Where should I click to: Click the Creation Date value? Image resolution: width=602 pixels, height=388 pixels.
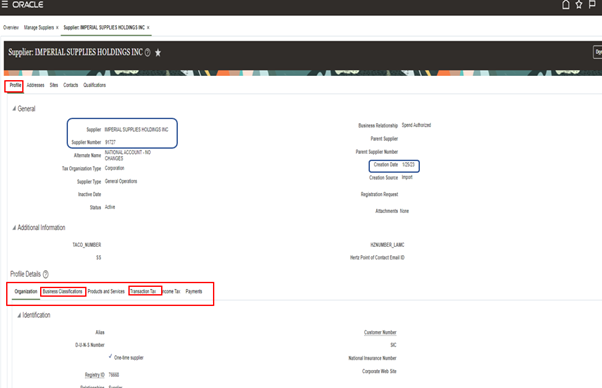point(408,165)
